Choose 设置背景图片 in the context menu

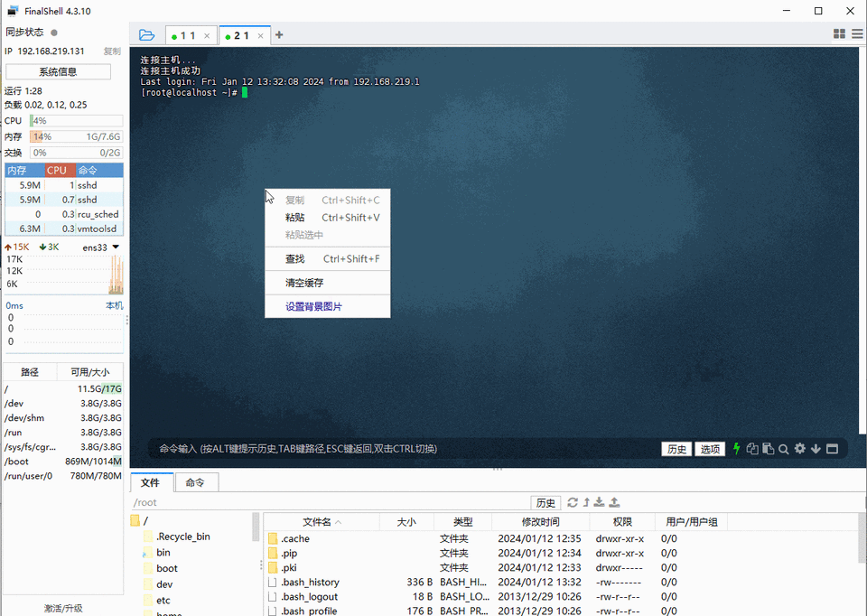click(327, 306)
